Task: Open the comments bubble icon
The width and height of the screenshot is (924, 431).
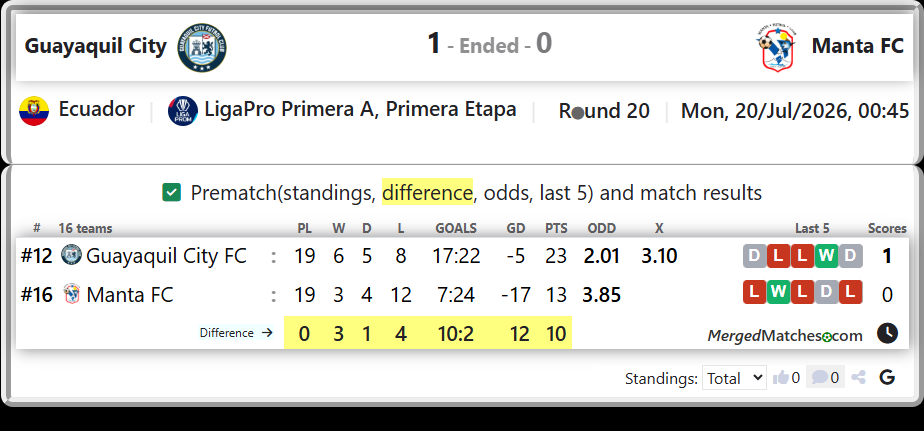Action: 820,377
